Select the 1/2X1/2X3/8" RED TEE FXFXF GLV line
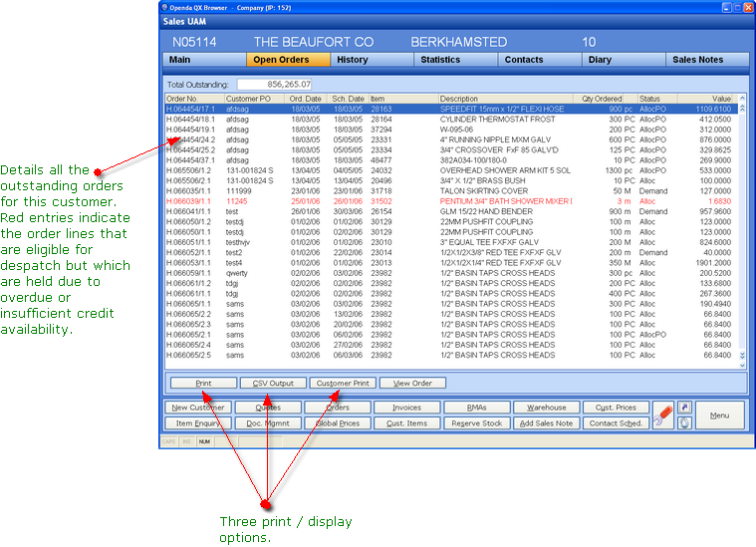 pos(451,253)
